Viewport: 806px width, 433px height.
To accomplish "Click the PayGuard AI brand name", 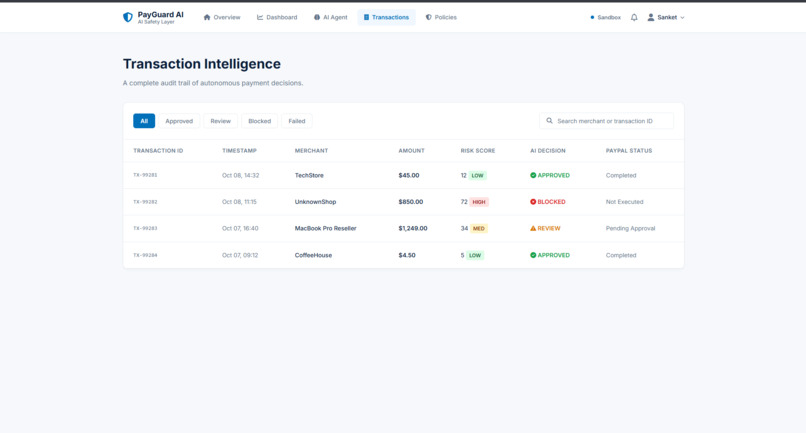I will (x=160, y=15).
